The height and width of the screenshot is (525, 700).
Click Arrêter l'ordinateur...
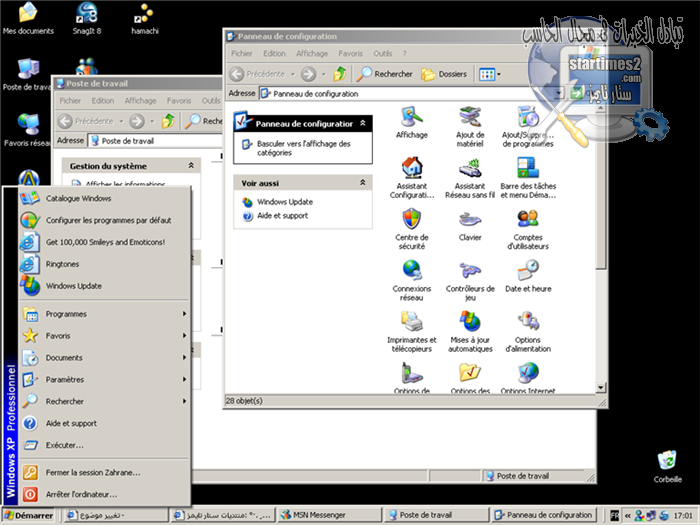click(x=104, y=494)
